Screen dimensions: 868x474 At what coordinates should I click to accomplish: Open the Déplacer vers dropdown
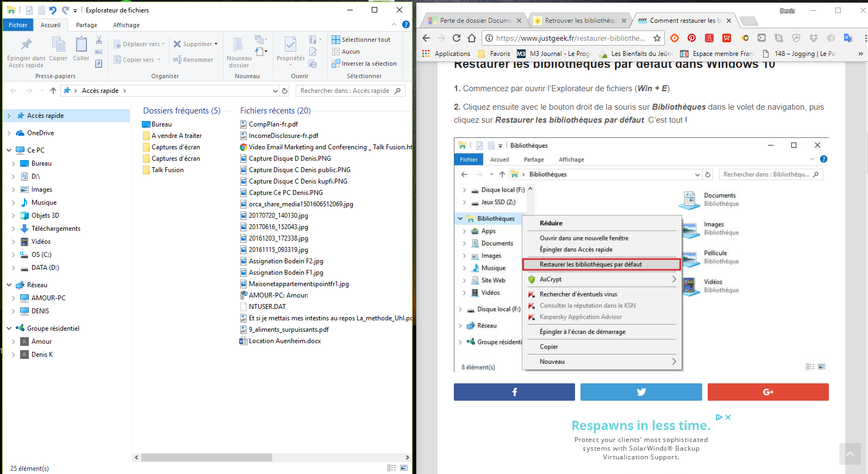coord(163,44)
